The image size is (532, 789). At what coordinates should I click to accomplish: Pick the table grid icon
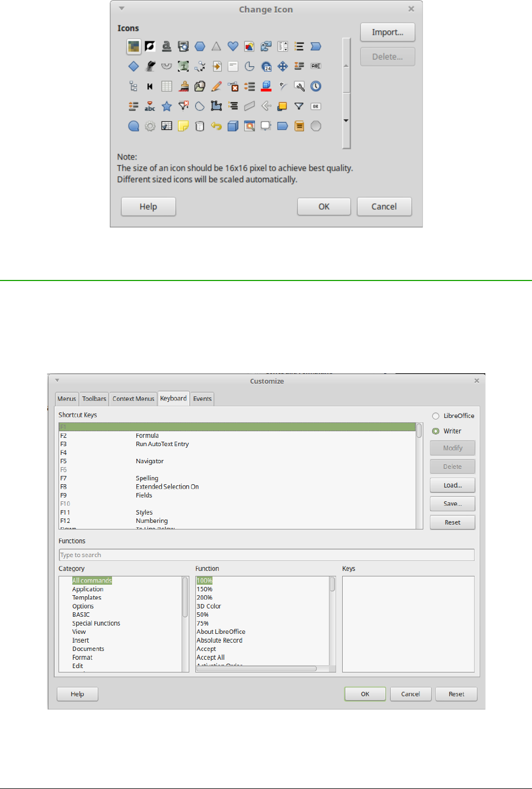[x=167, y=86]
